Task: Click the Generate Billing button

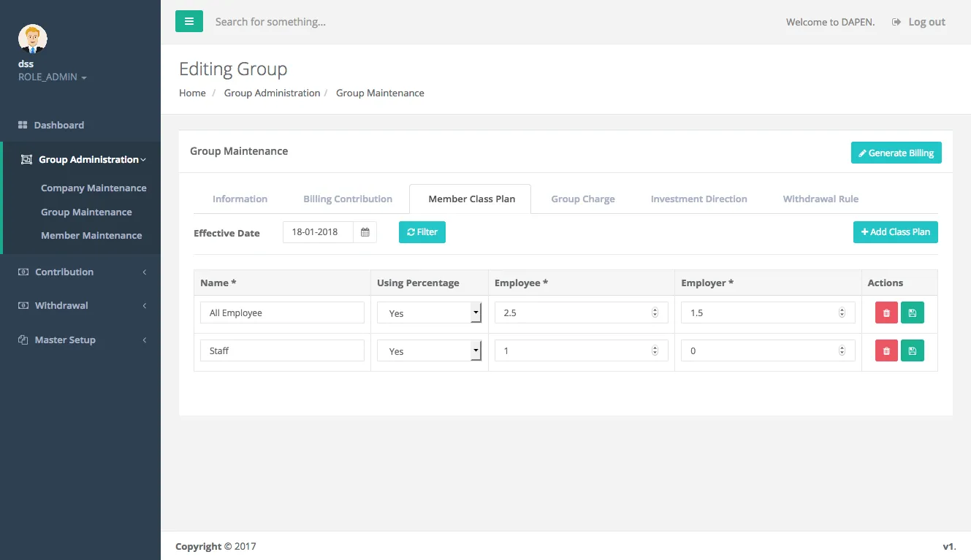Action: [x=896, y=153]
